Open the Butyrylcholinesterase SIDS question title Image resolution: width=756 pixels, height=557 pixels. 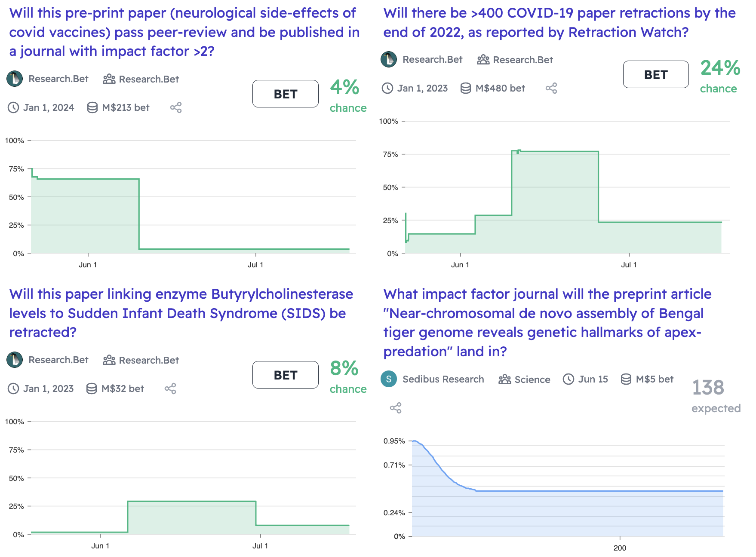[x=181, y=313]
